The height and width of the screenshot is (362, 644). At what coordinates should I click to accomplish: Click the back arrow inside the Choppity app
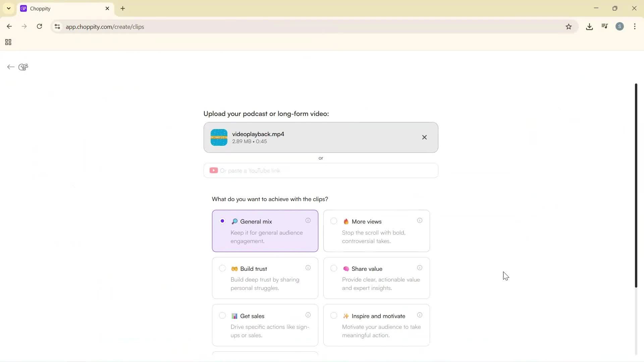coord(10,67)
